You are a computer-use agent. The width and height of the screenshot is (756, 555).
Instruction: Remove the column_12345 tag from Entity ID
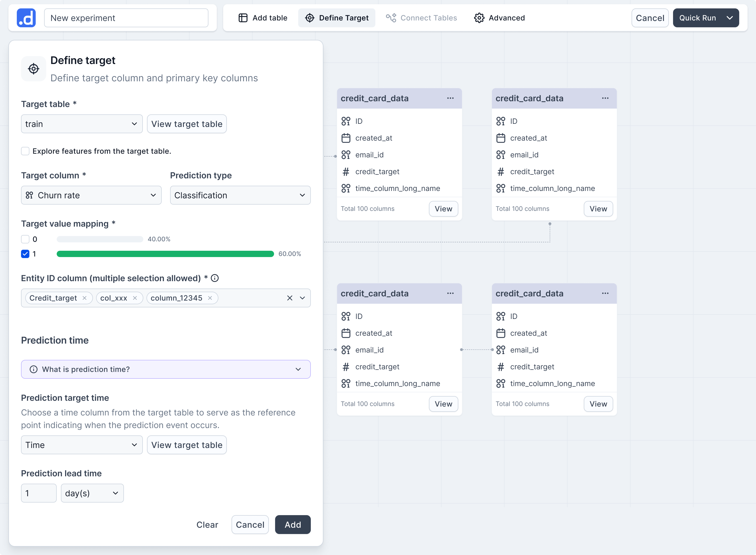[210, 298]
